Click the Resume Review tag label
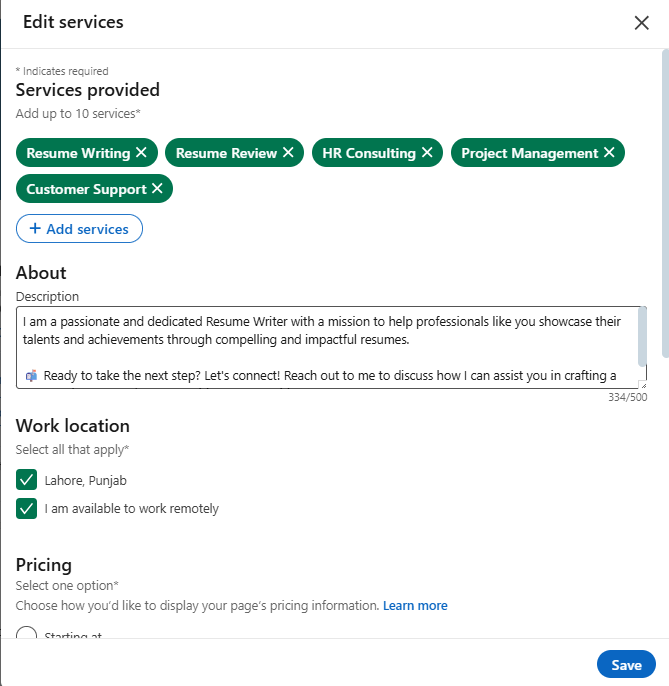The height and width of the screenshot is (686, 669). coord(226,153)
